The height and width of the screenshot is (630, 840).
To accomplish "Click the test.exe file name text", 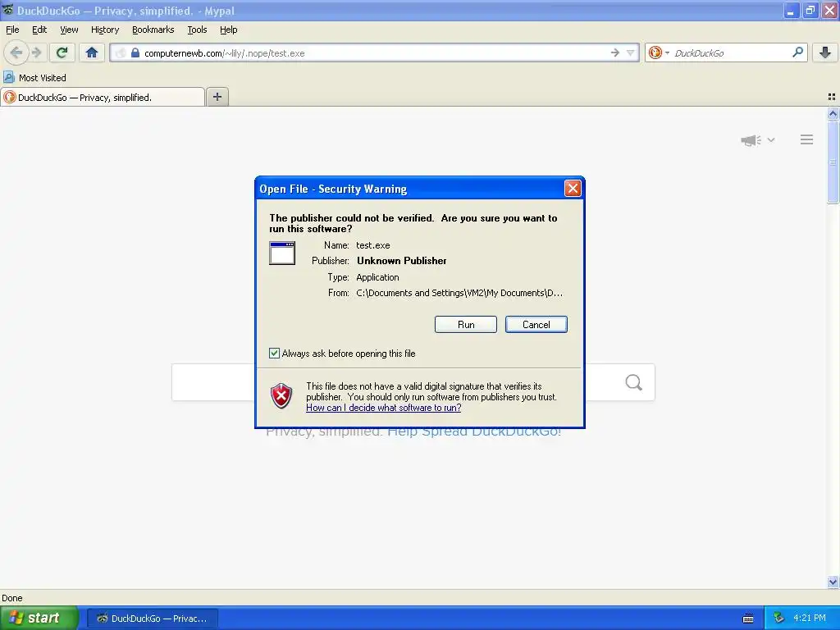I will coord(373,245).
